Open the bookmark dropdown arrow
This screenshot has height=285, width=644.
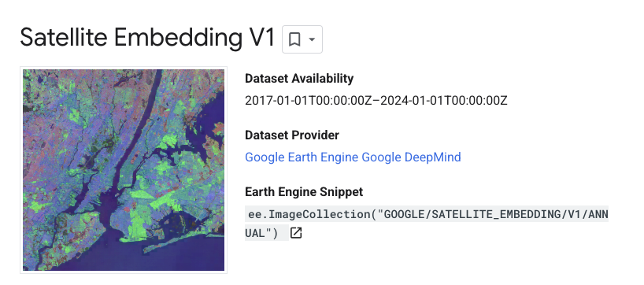click(312, 40)
